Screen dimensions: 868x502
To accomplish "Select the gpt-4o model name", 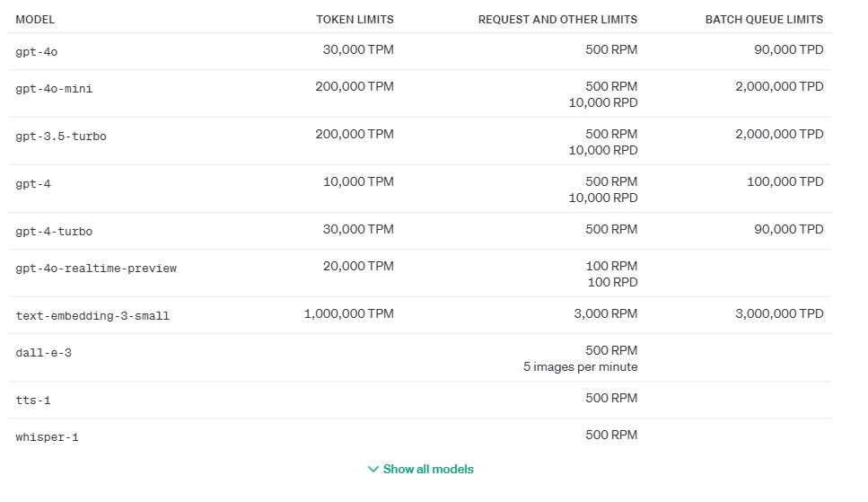I will click(x=37, y=52).
